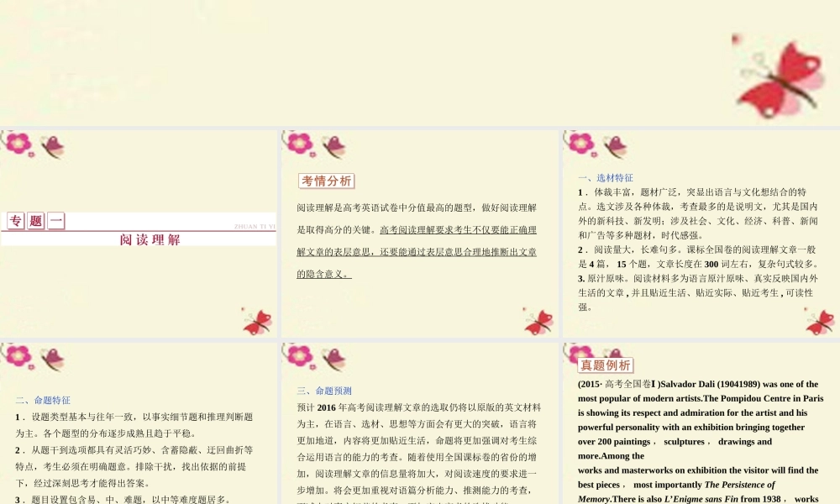Click line 1．设题类型基本与往年一致
840x504 pixels.
click(134, 417)
